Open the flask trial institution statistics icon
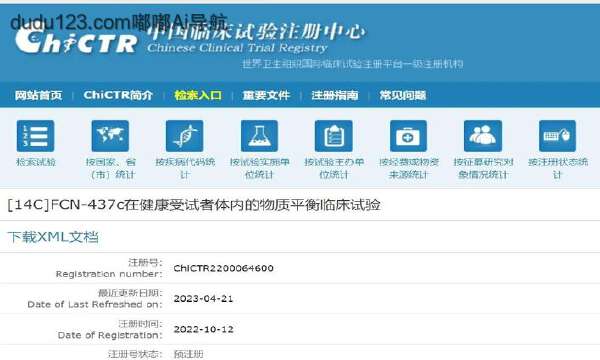The image size is (600, 360). pos(259,136)
